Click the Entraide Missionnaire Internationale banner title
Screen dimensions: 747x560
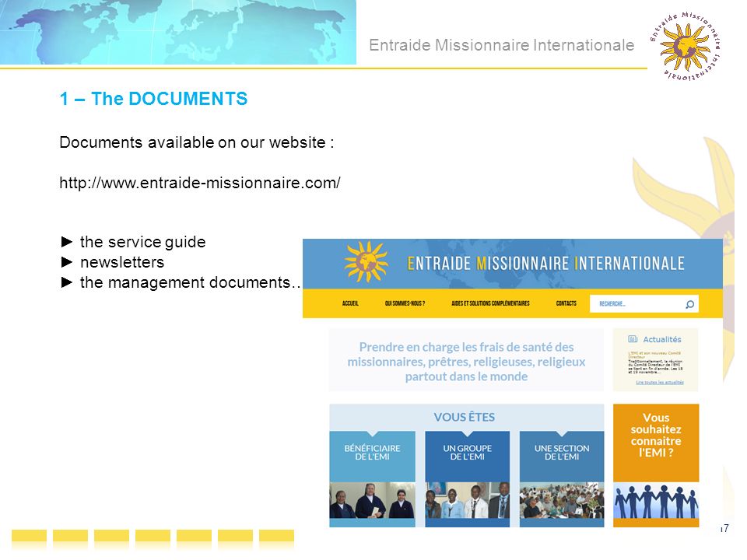pyautogui.click(x=545, y=264)
